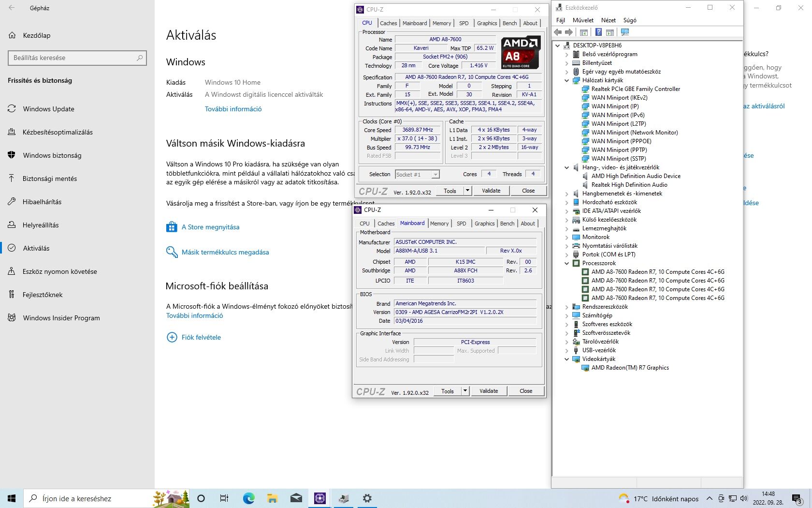
Task: Open the Művelet menu
Action: coord(583,20)
